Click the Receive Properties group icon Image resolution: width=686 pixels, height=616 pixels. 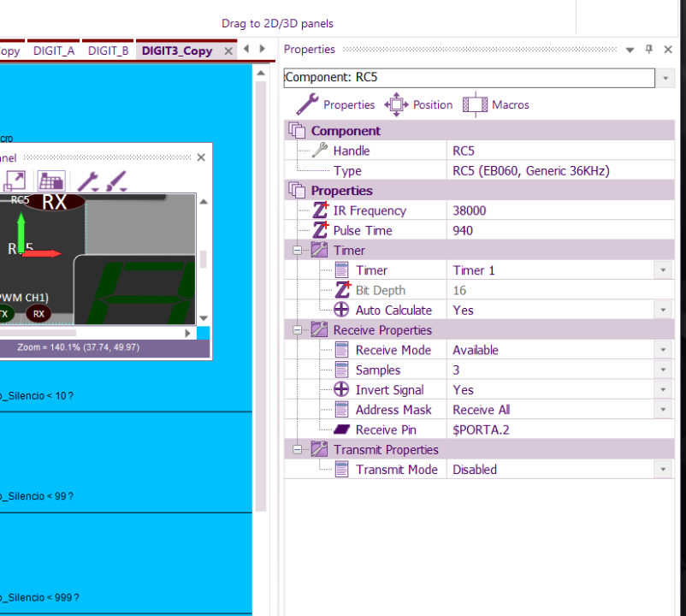(319, 330)
